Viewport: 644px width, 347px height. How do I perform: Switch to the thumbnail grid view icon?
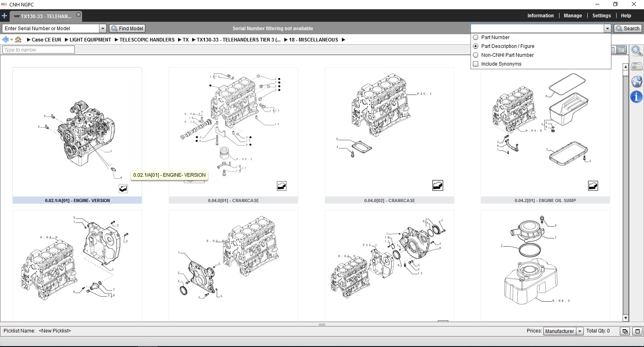click(x=622, y=50)
